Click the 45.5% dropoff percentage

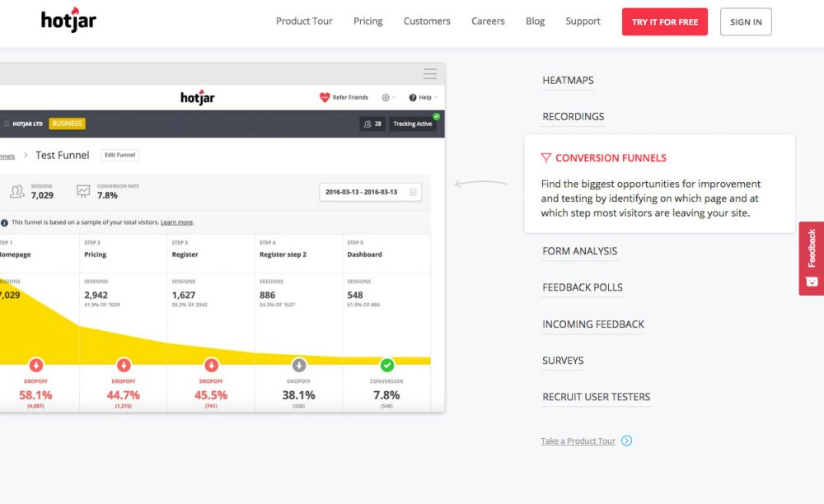211,395
